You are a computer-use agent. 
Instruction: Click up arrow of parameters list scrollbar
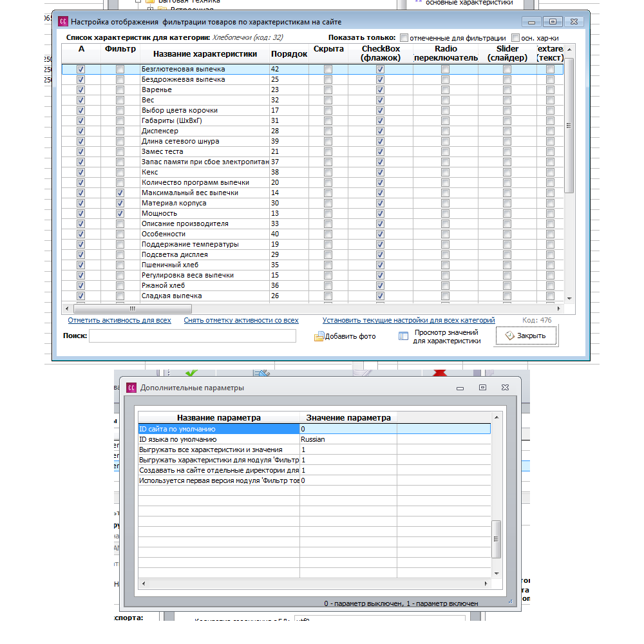pyautogui.click(x=496, y=417)
